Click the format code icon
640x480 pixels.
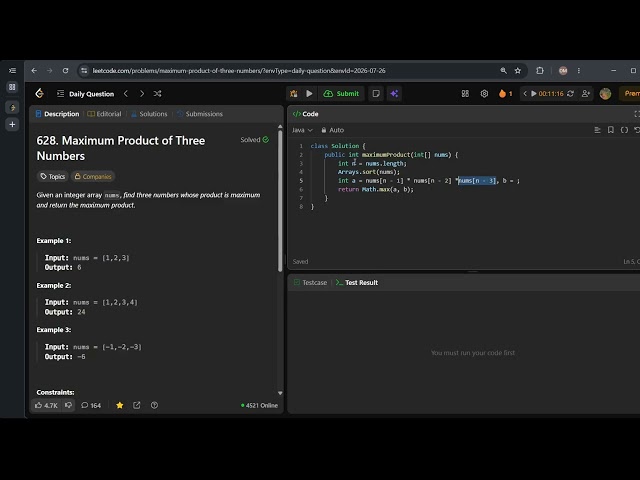[x=597, y=130]
